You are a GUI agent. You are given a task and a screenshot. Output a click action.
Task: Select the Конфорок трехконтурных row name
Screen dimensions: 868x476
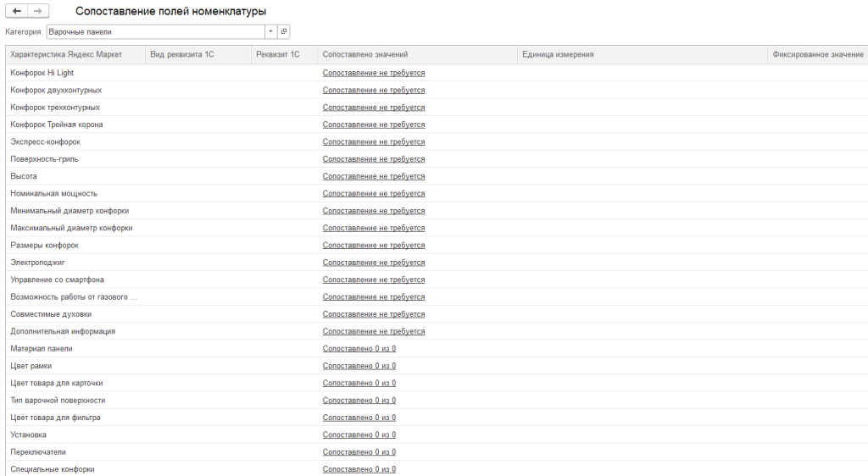pyautogui.click(x=55, y=108)
